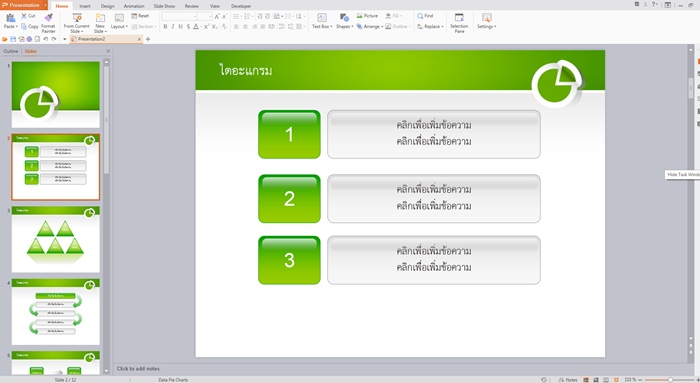Switch to the View tab
Viewport: 700px width, 383px height.
215,6
